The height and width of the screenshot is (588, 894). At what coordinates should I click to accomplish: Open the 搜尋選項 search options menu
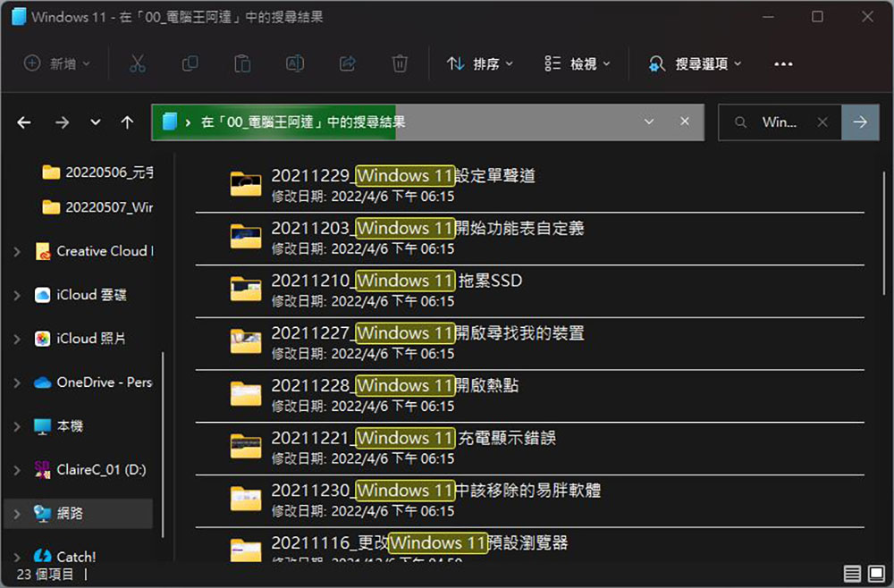(695, 63)
